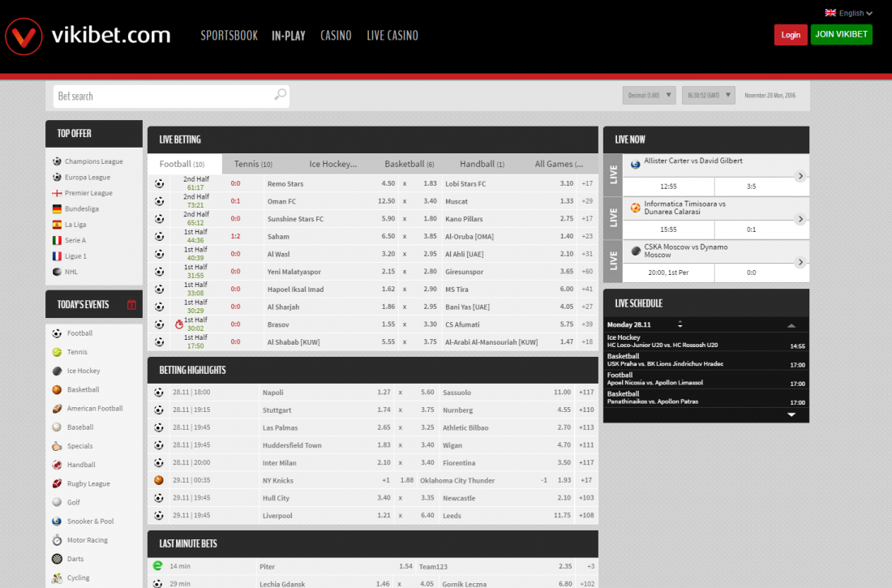Switch to the Tennis live betting tab
892x588 pixels.
tap(253, 164)
